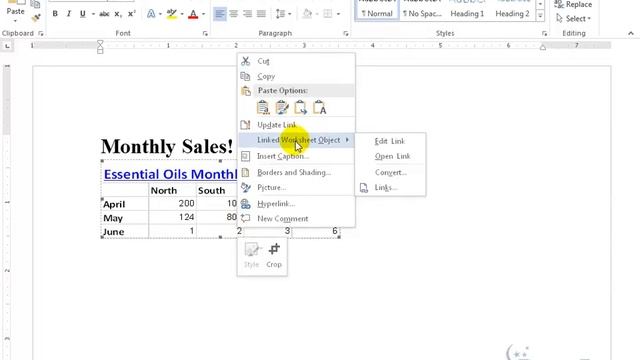The width and height of the screenshot is (640, 360).
Task: Apply the Heading 1 style
Action: (467, 10)
